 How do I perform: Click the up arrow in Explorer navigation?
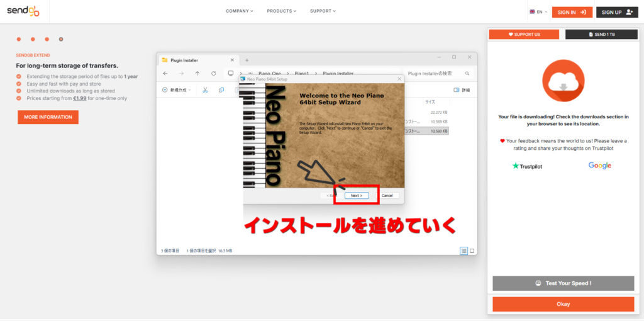(x=197, y=74)
